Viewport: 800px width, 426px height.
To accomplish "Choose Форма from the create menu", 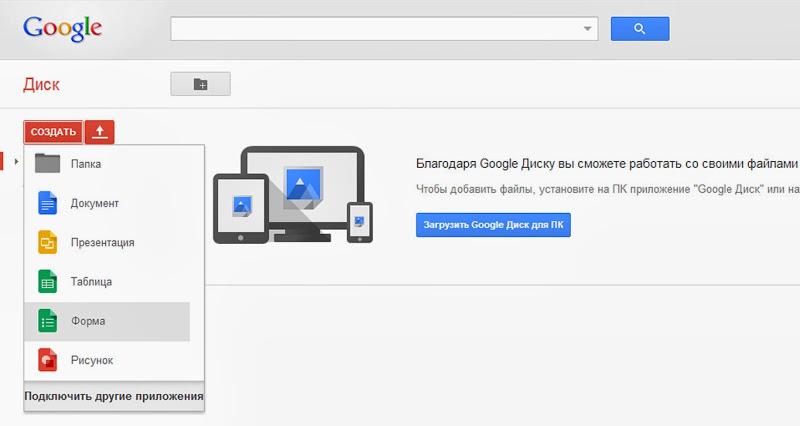I will pos(88,321).
